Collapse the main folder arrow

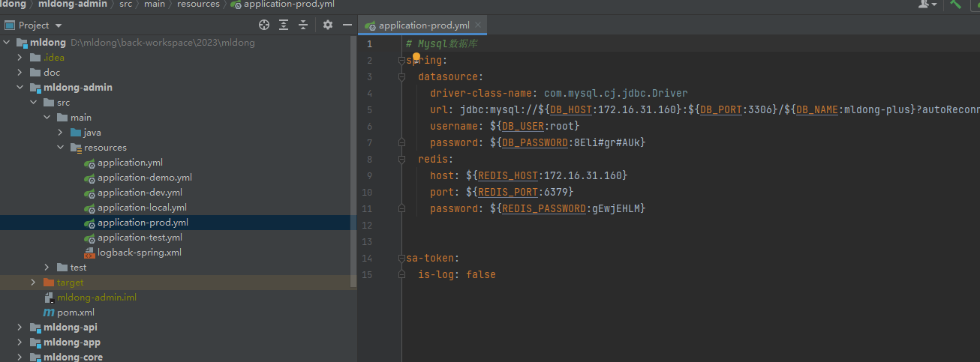(x=47, y=118)
